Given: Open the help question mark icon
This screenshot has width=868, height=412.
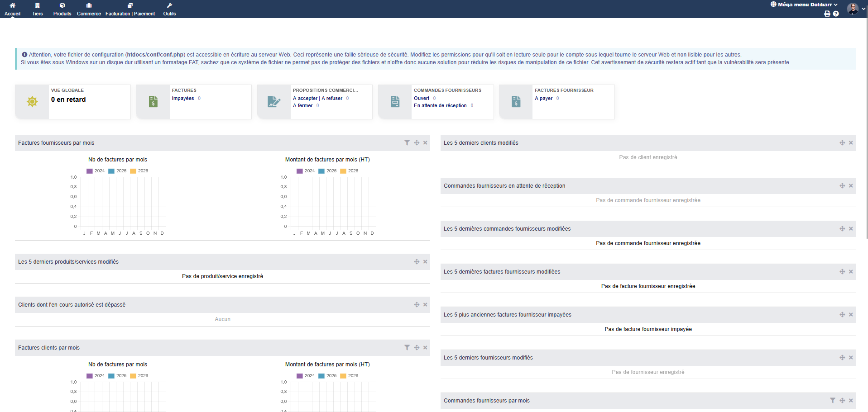Looking at the screenshot, I should (x=836, y=14).
